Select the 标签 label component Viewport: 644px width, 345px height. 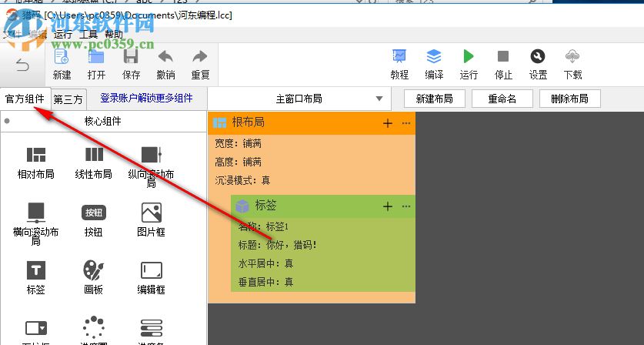click(35, 278)
